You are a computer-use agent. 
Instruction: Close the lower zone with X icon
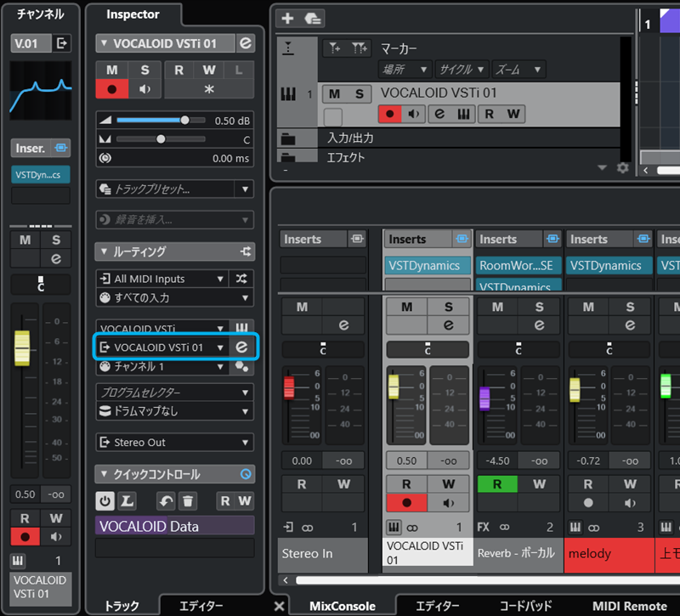280,606
